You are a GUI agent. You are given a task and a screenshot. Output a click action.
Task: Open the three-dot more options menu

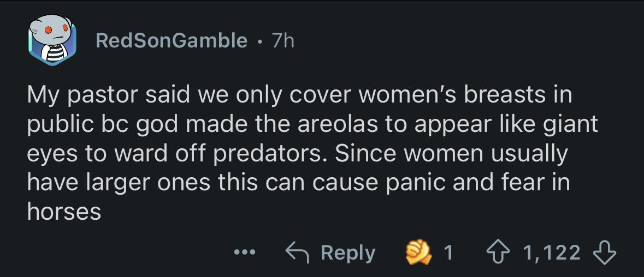(x=243, y=253)
